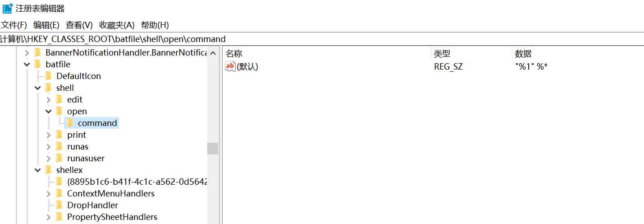Click the runas folder icon

pyautogui.click(x=59, y=147)
